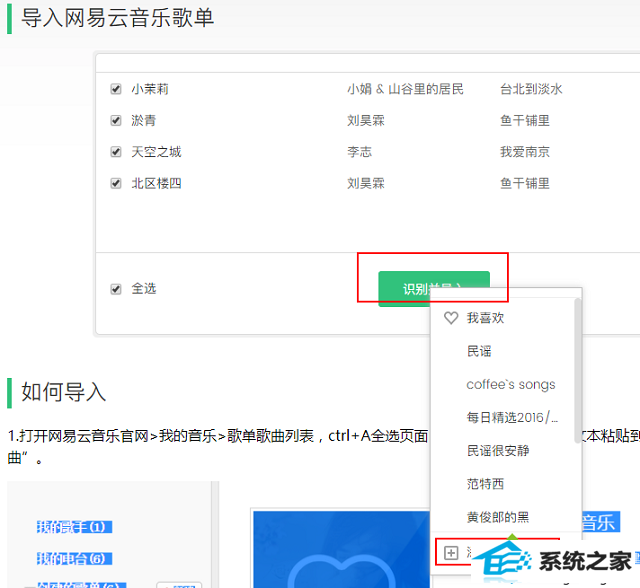The width and height of the screenshot is (640, 588).
Task: Click 刘昊霖 in the 淤青 row
Action: [366, 120]
